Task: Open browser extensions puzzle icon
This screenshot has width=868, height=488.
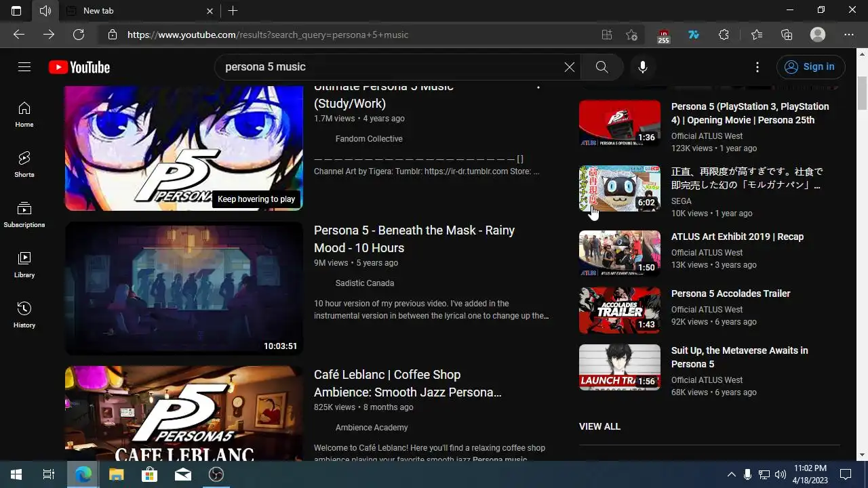Action: pyautogui.click(x=724, y=35)
